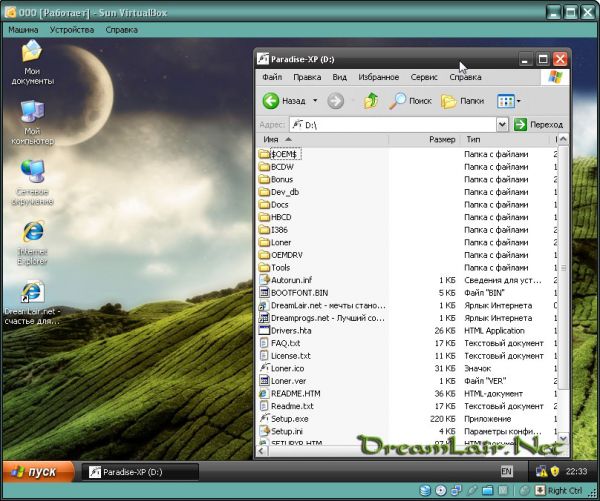The image size is (600, 501).
Task: Click the VirtualBox optical disk status icon
Action: pyautogui.click(x=441, y=491)
